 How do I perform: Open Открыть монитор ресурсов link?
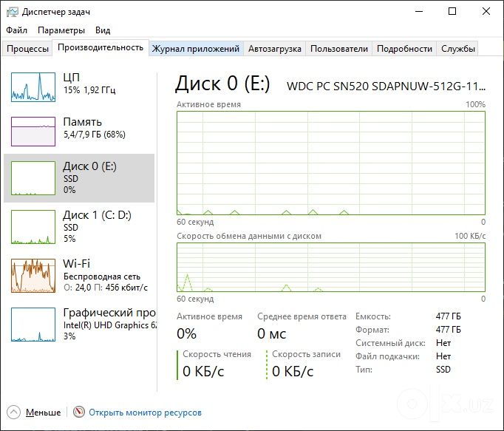click(x=145, y=413)
